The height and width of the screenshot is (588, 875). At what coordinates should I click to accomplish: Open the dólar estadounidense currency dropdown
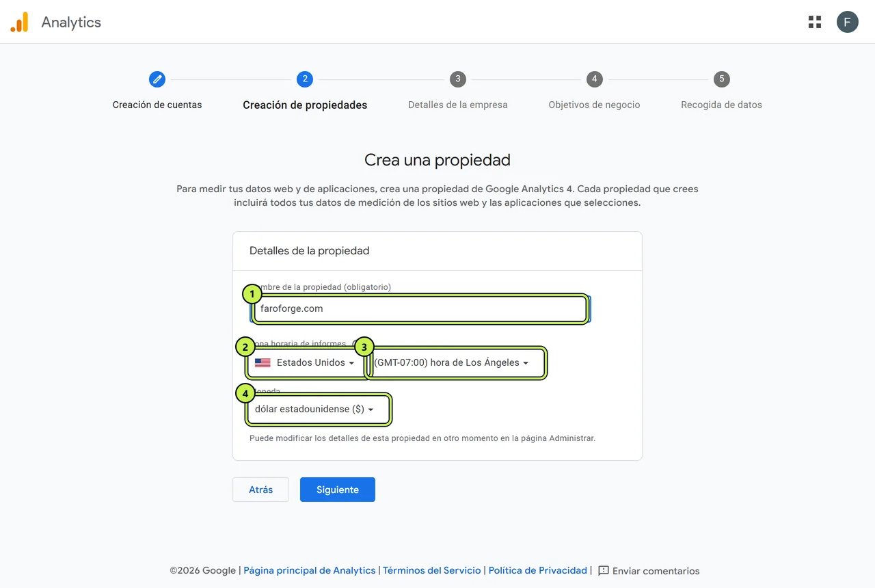click(319, 410)
